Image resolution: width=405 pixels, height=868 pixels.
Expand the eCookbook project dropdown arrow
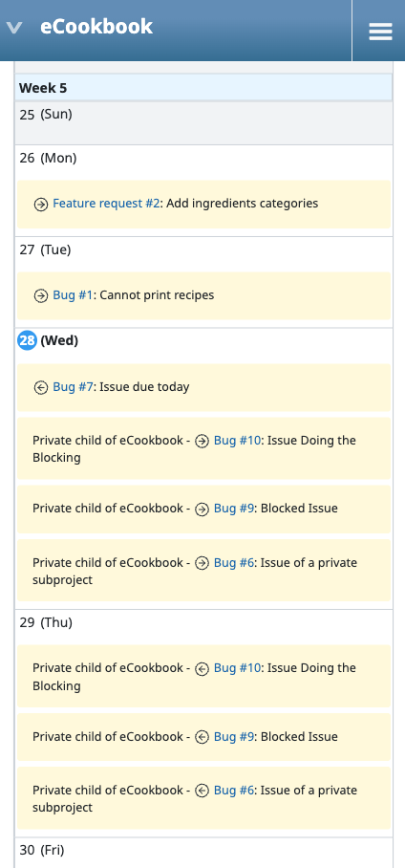pyautogui.click(x=13, y=28)
